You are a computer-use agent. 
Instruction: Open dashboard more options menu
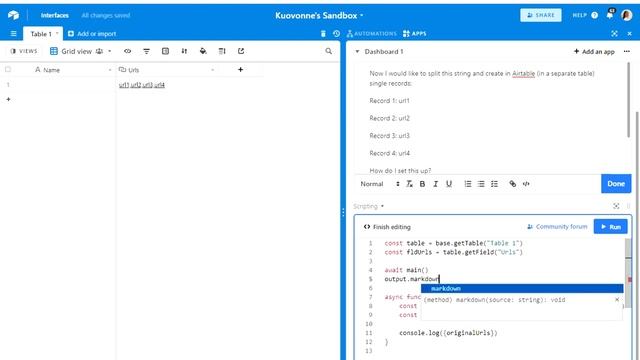click(x=627, y=51)
